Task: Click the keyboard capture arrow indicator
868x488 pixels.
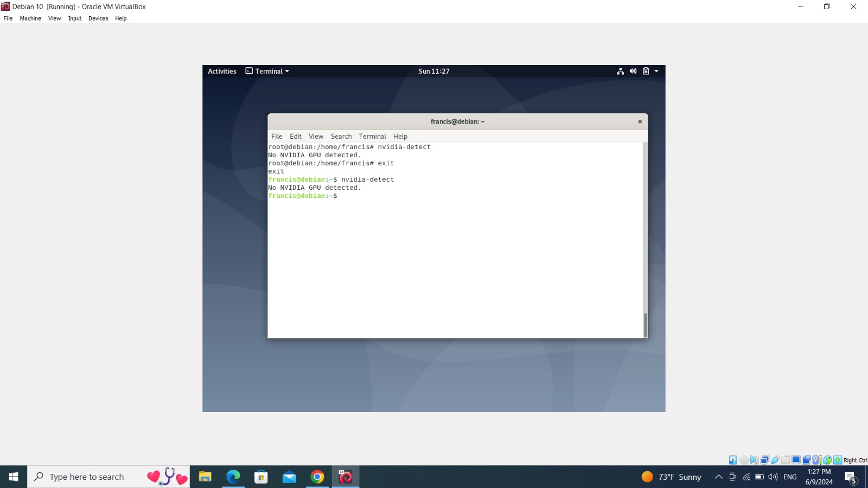Action: 838,460
